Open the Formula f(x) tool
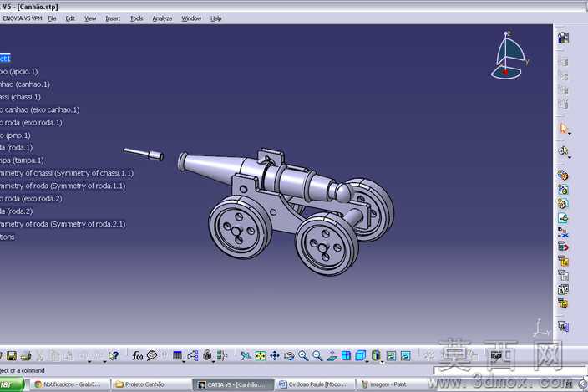Screen dimensions: 588x392 point(137,355)
